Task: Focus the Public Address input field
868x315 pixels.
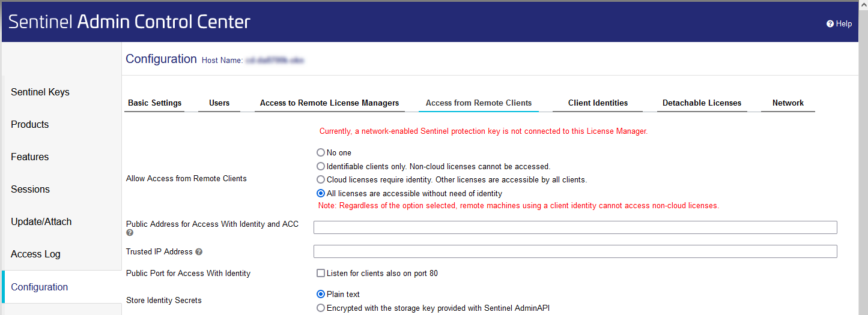Action: click(x=575, y=227)
